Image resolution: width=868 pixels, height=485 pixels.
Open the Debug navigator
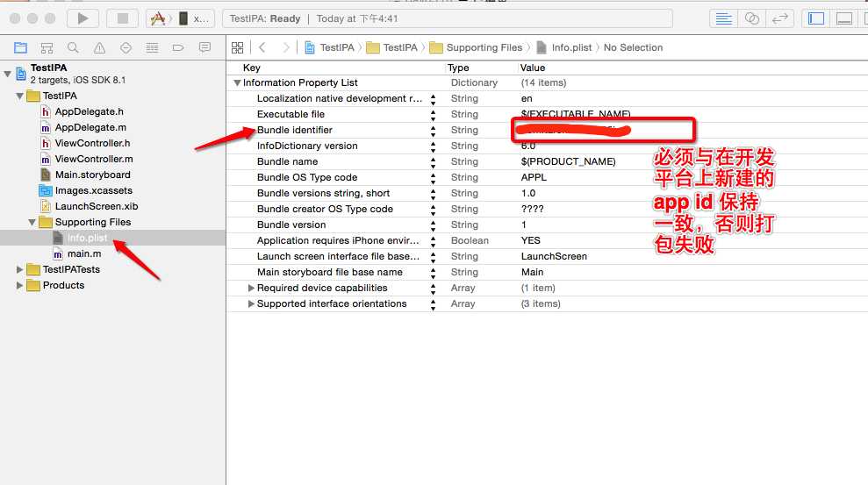pos(152,47)
